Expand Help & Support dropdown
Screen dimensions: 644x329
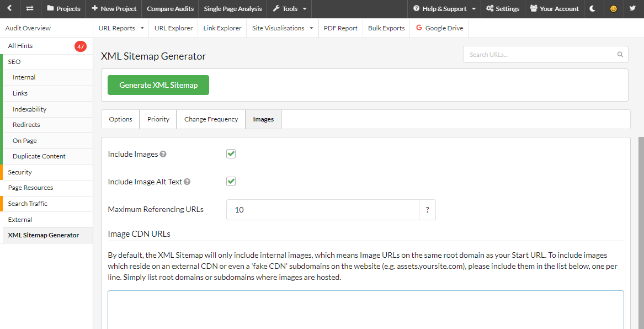pos(444,9)
